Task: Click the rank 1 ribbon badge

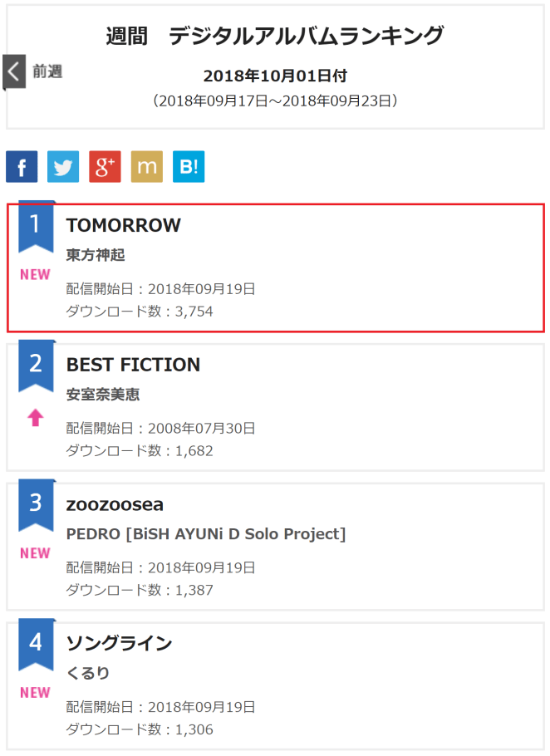Action: 36,225
